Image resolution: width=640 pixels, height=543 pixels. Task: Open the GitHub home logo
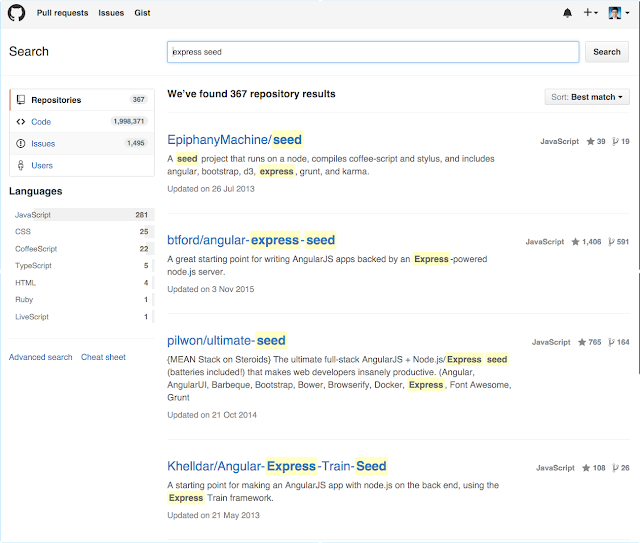16,13
